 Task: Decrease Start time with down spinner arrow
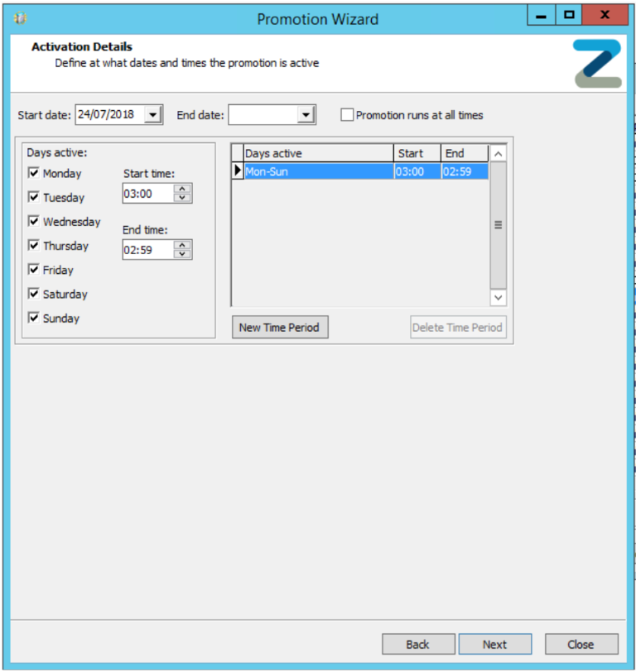[x=183, y=199]
